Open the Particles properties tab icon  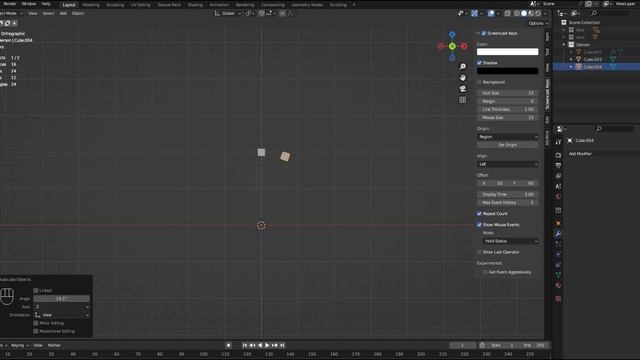pos(558,244)
